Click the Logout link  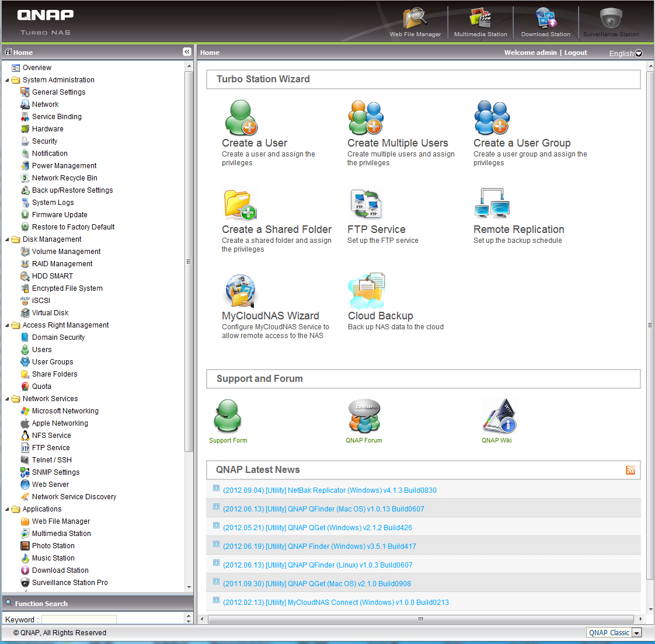click(576, 53)
